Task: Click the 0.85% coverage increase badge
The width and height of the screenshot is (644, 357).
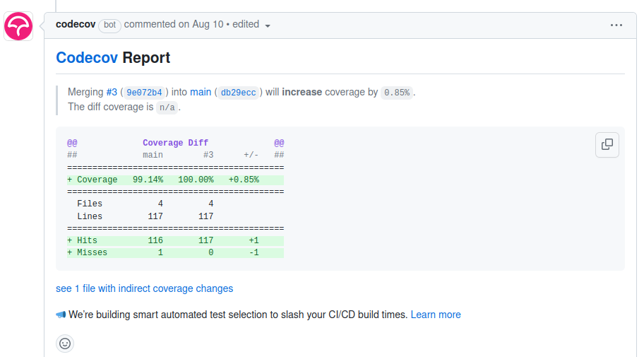Action: click(x=396, y=93)
